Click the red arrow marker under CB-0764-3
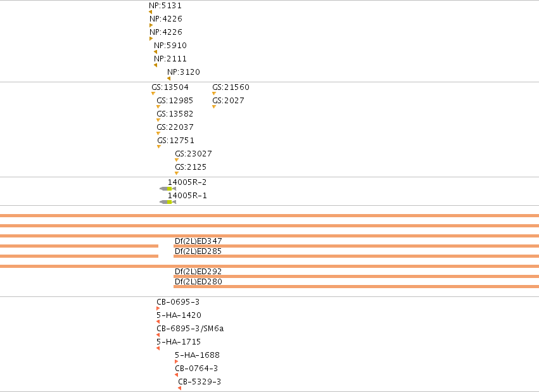This screenshot has width=539, height=392. [176, 375]
